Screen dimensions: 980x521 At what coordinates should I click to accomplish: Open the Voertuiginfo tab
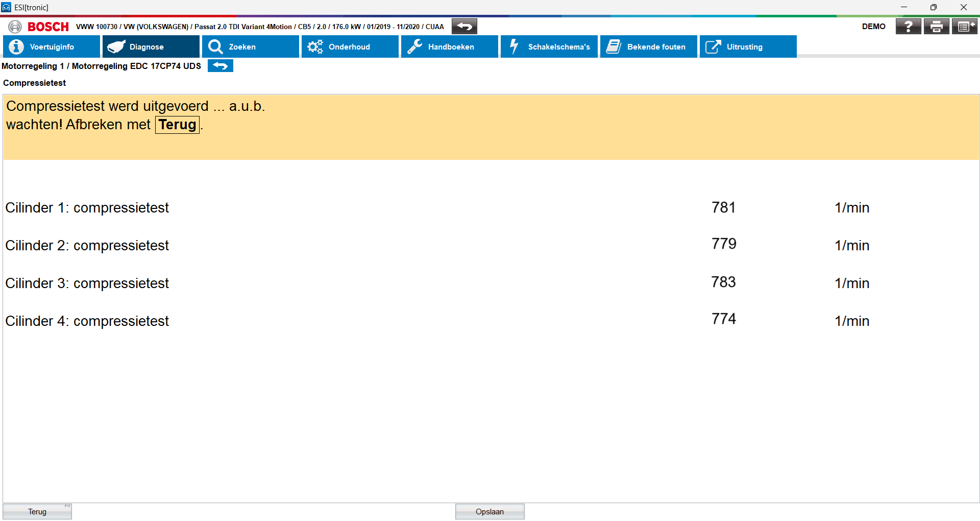(52, 47)
